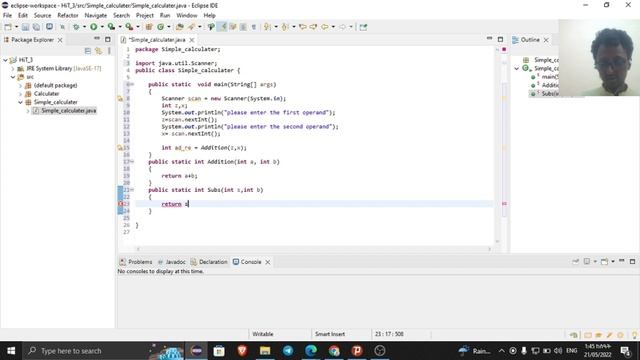Open the Edit menu
Viewport: 640px width, 360px height.
coord(23,15)
